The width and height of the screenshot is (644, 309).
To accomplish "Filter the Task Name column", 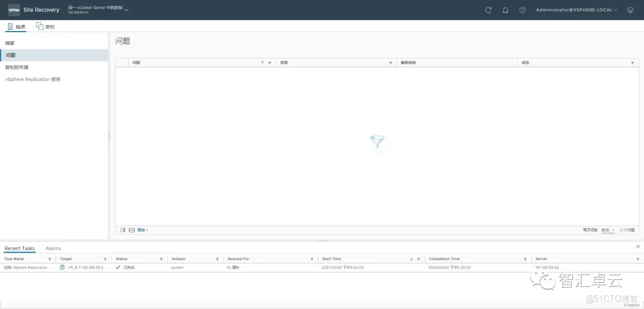I will pos(49,259).
